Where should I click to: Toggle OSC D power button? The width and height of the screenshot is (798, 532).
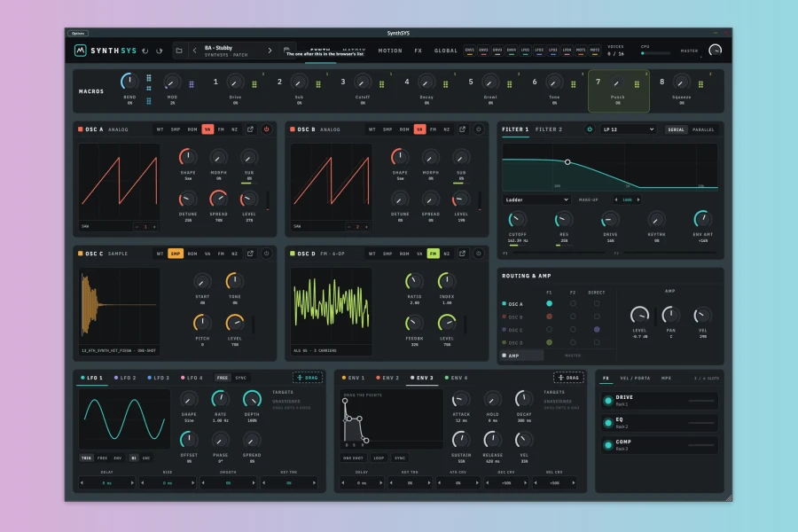click(479, 254)
